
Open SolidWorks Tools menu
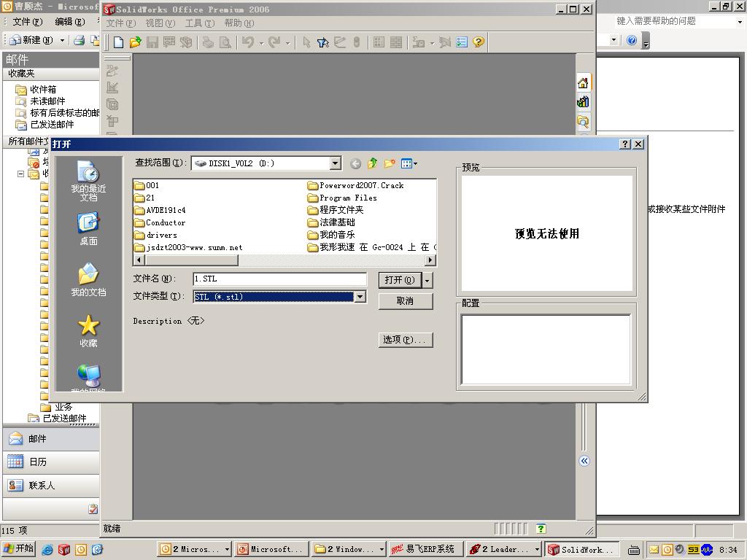point(200,23)
